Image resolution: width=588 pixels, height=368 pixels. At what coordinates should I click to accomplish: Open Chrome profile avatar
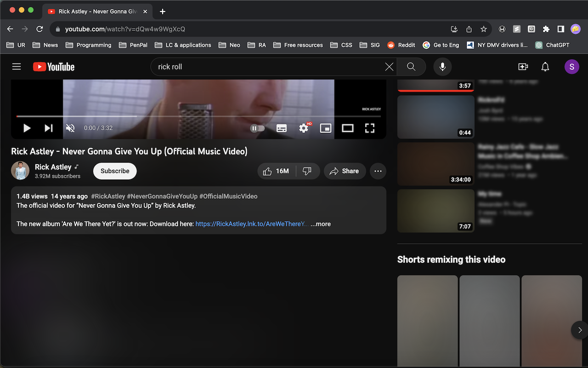tap(576, 29)
